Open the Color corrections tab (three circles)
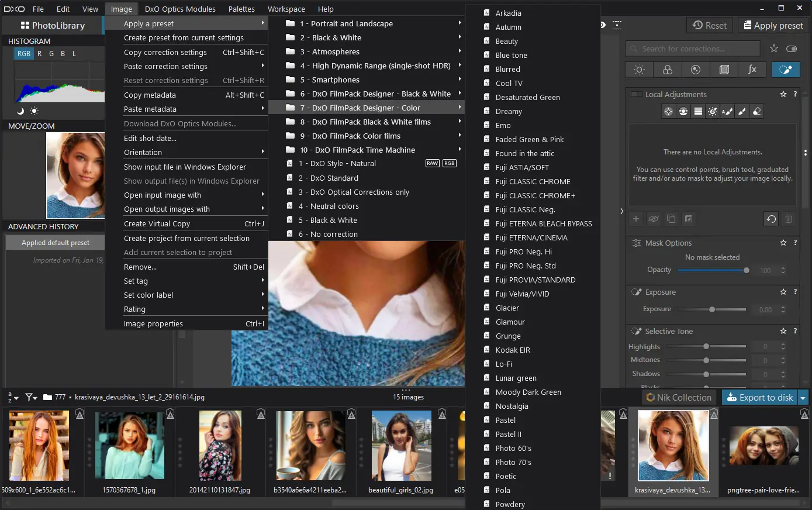812x510 pixels. point(667,70)
